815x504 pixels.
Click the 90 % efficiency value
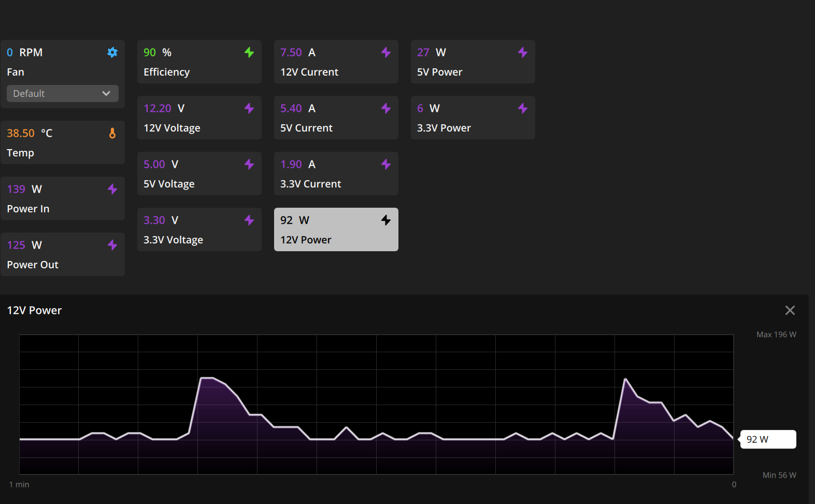point(158,52)
